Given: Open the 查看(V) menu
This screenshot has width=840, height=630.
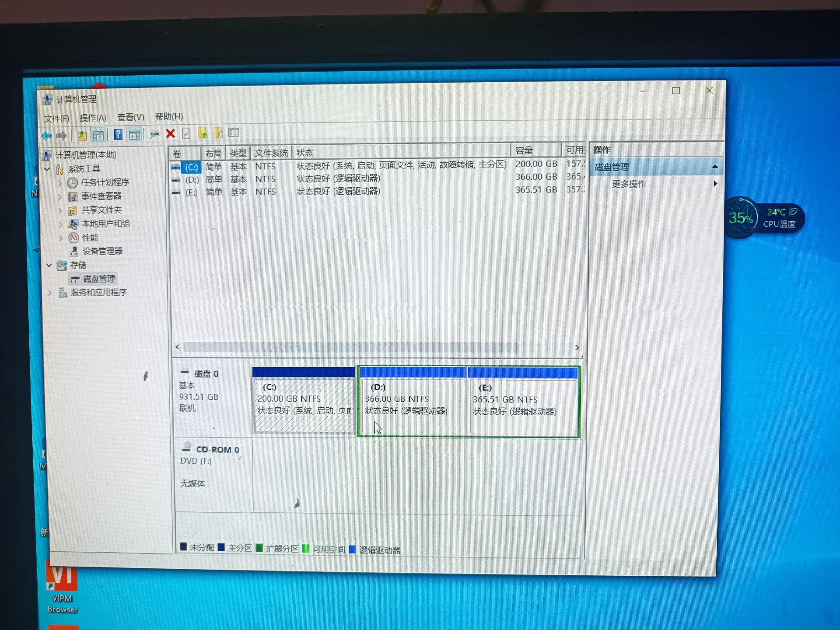Looking at the screenshot, I should click(130, 117).
